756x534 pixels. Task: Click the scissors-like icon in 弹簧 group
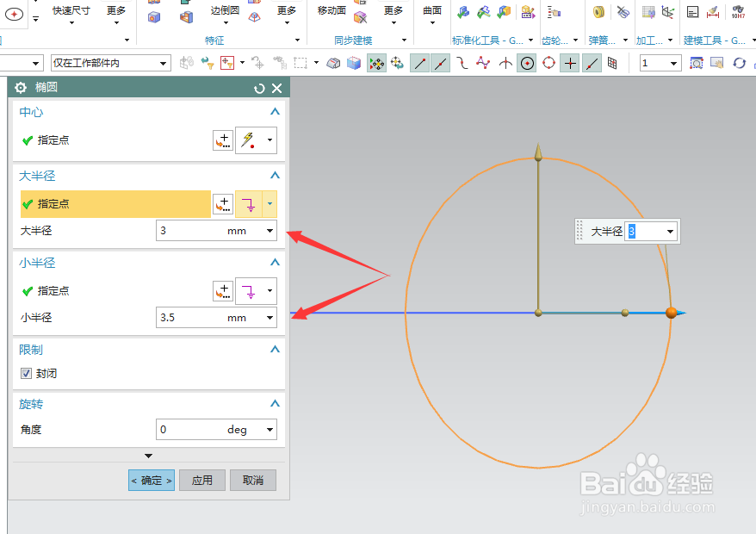tap(623, 13)
